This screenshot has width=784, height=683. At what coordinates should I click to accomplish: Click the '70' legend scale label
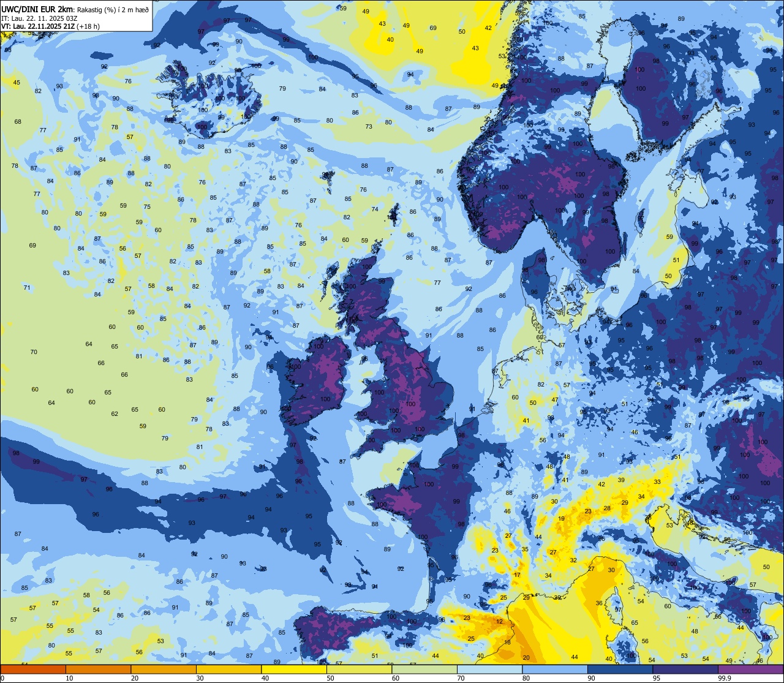pos(461,678)
